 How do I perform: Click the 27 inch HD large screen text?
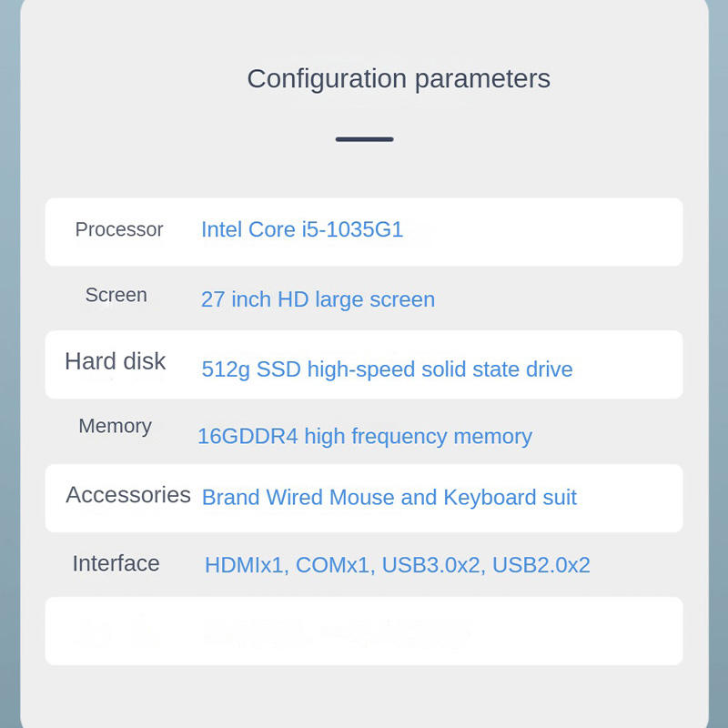(318, 299)
